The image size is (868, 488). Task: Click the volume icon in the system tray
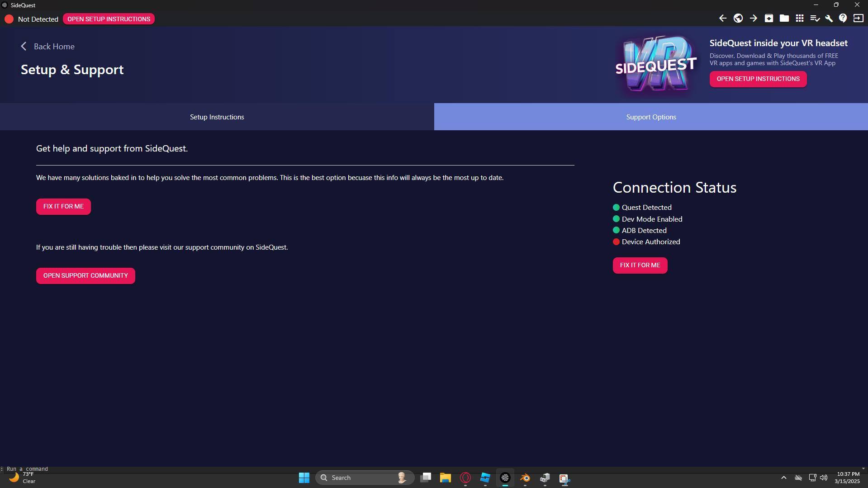823,478
